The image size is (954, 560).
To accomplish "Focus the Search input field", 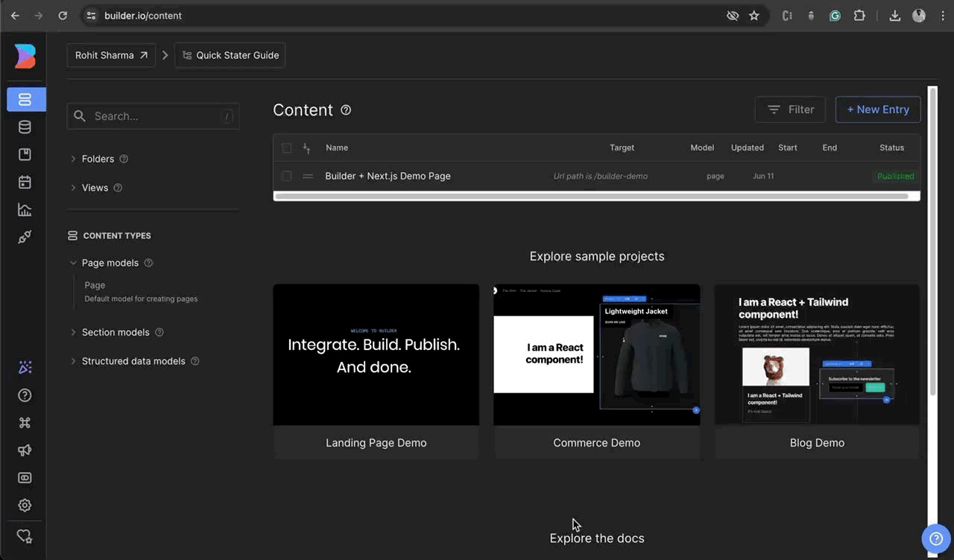I will 153,116.
